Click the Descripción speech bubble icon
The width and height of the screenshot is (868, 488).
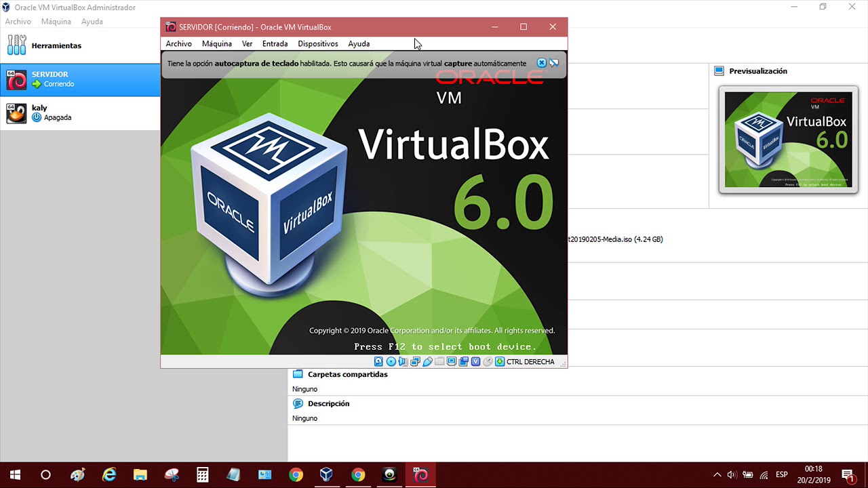(x=298, y=403)
